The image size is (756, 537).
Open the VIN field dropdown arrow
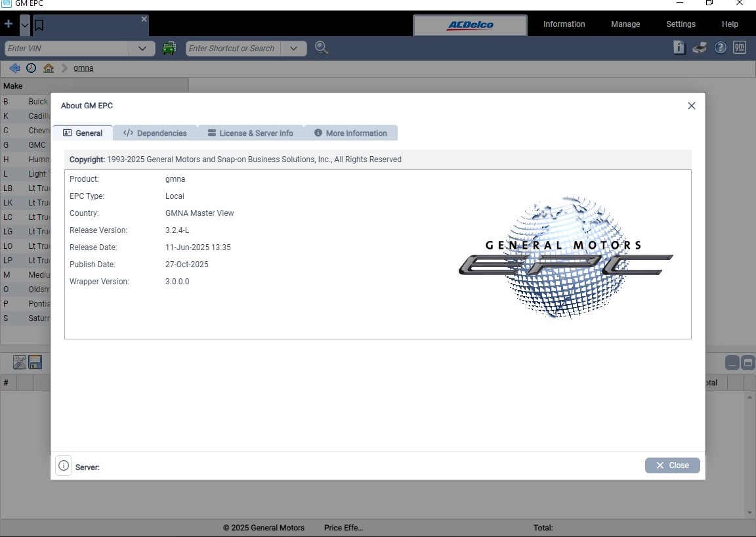(142, 48)
